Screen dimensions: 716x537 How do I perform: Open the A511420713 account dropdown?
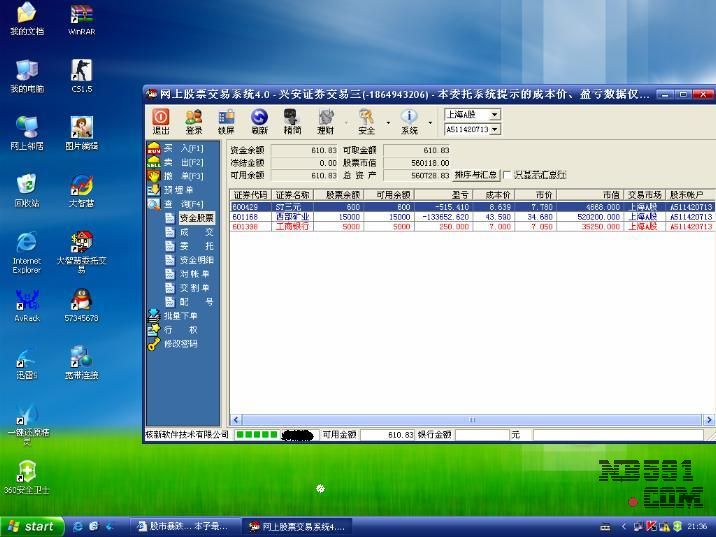tap(494, 129)
